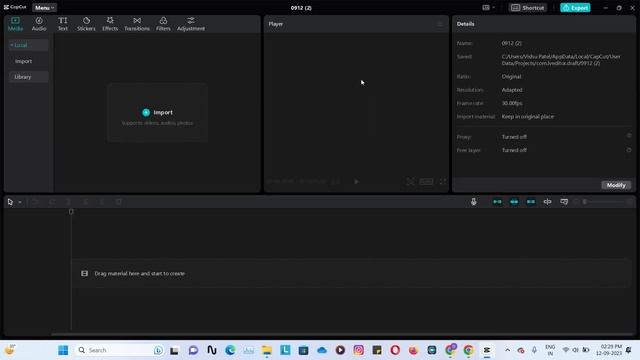The height and width of the screenshot is (360, 640).
Task: Click the Modify button in Details
Action: (616, 185)
